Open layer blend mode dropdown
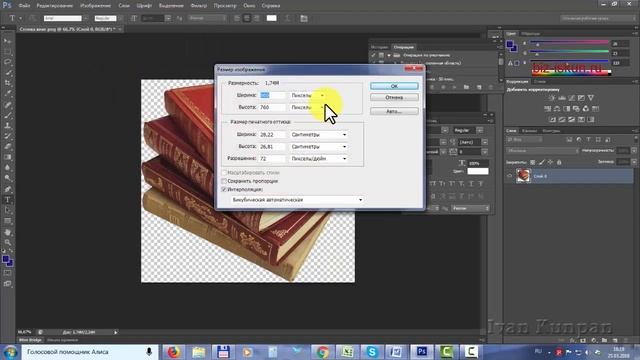The width and height of the screenshot is (640, 360). click(x=542, y=151)
